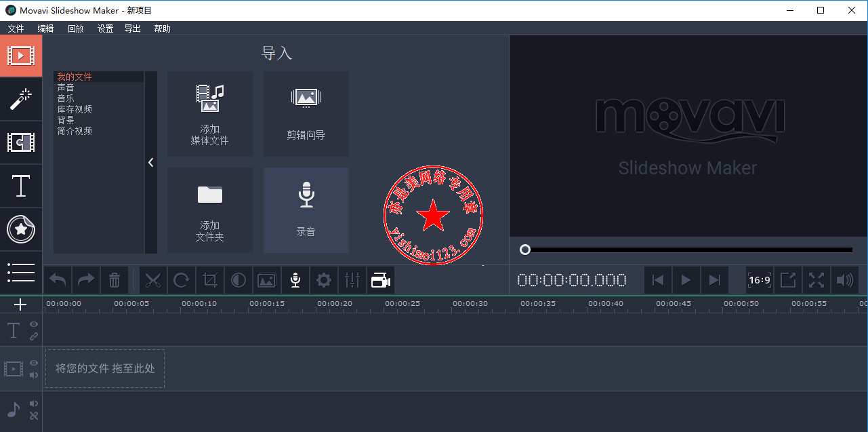Click 添加文件夹 button
This screenshot has width=868, height=432.
pos(210,210)
